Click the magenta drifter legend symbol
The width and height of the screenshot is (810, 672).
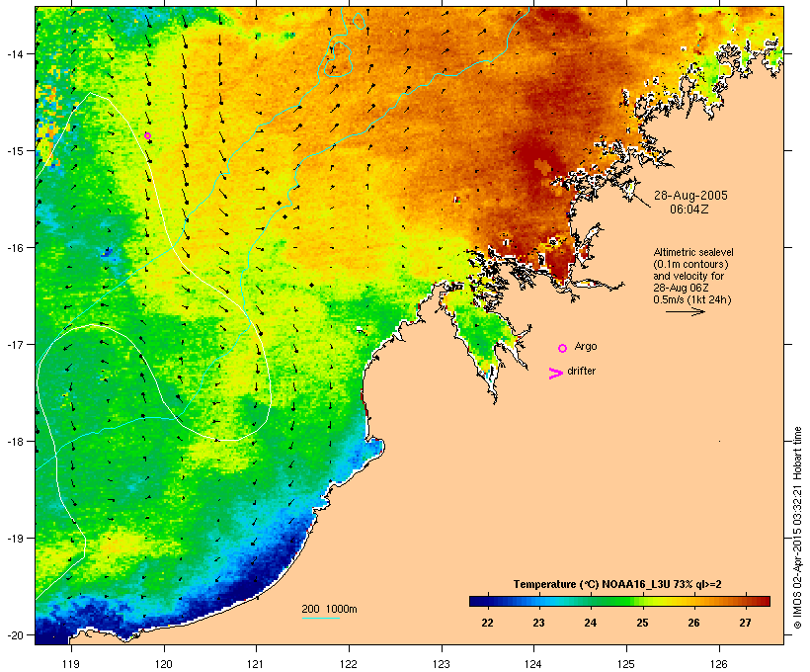[555, 374]
